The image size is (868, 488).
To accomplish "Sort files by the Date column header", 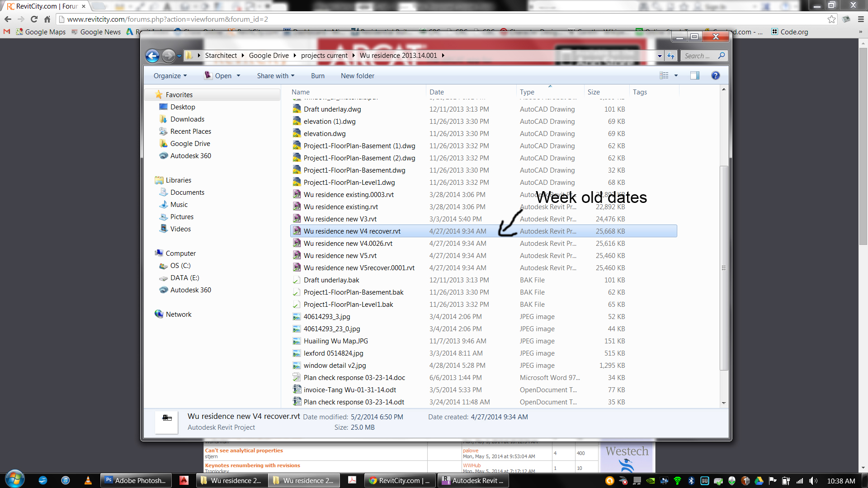I will pos(436,92).
